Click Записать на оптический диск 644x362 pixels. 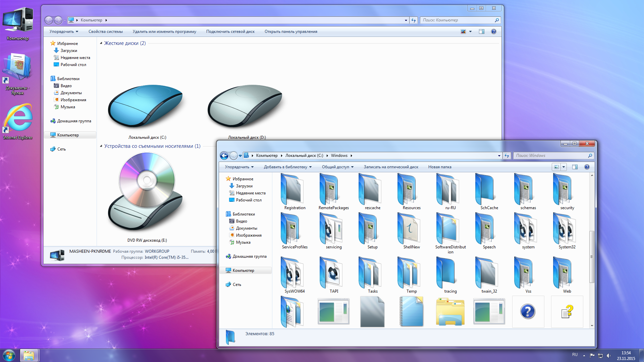point(391,167)
